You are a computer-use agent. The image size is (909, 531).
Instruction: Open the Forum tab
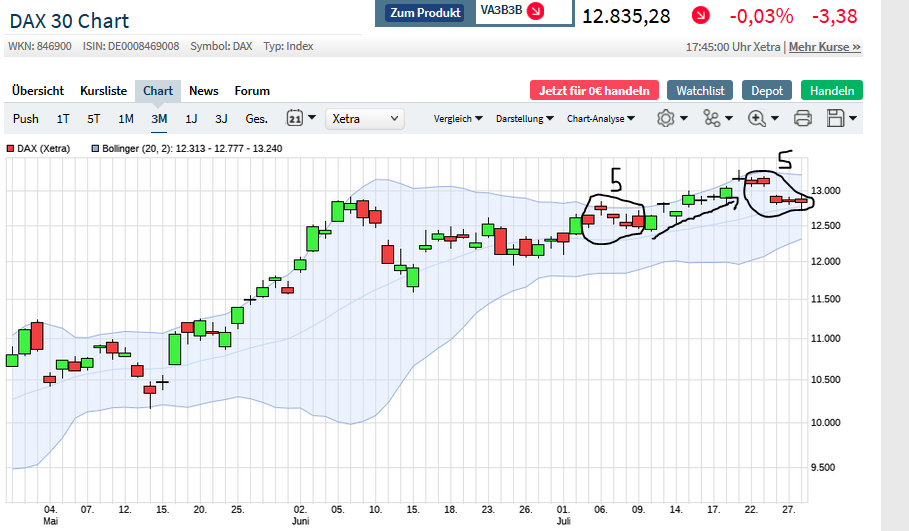point(252,91)
